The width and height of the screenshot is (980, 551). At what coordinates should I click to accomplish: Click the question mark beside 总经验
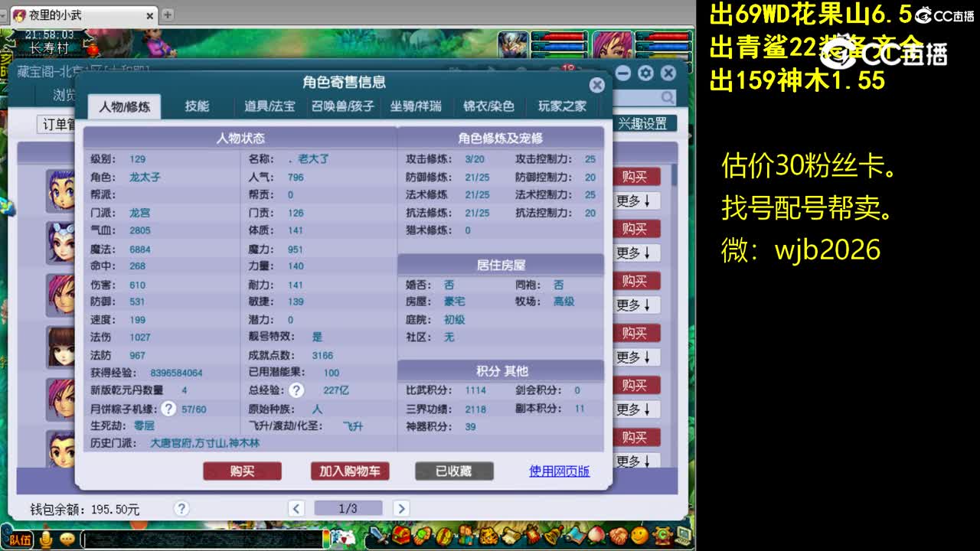pyautogui.click(x=298, y=390)
